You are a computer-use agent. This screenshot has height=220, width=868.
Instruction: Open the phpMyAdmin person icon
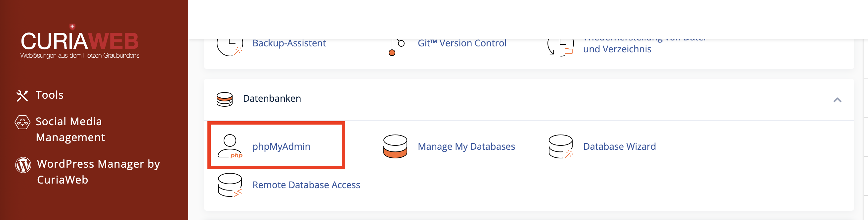coord(230,146)
